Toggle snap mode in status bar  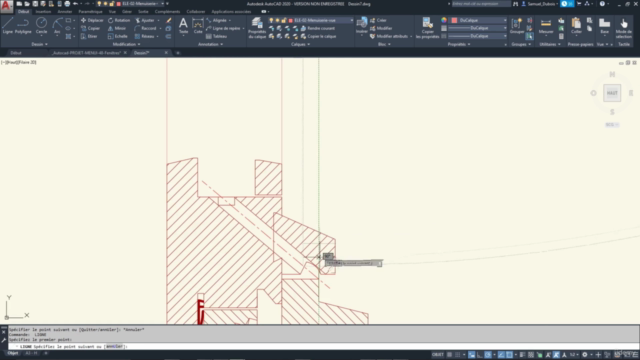458,355
